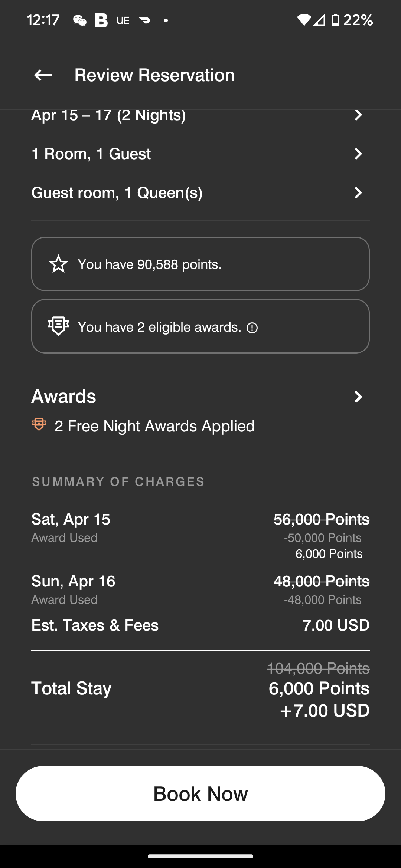This screenshot has width=401, height=868.
Task: Tap the award badge icon in eligible awards
Action: (58, 326)
